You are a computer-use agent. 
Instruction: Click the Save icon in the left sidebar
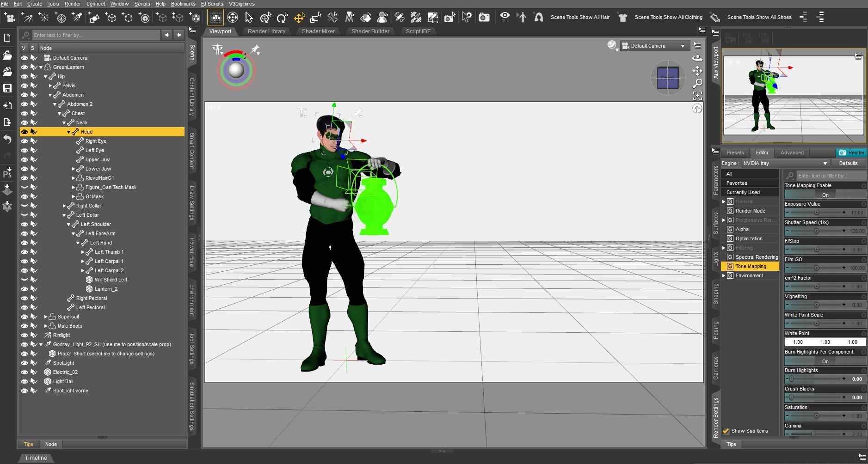(x=7, y=88)
